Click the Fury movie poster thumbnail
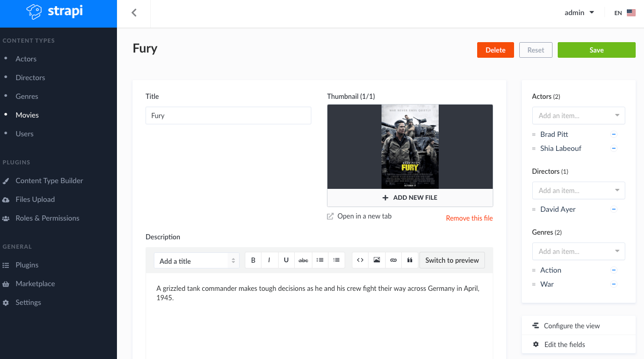The image size is (644, 359). (410, 146)
